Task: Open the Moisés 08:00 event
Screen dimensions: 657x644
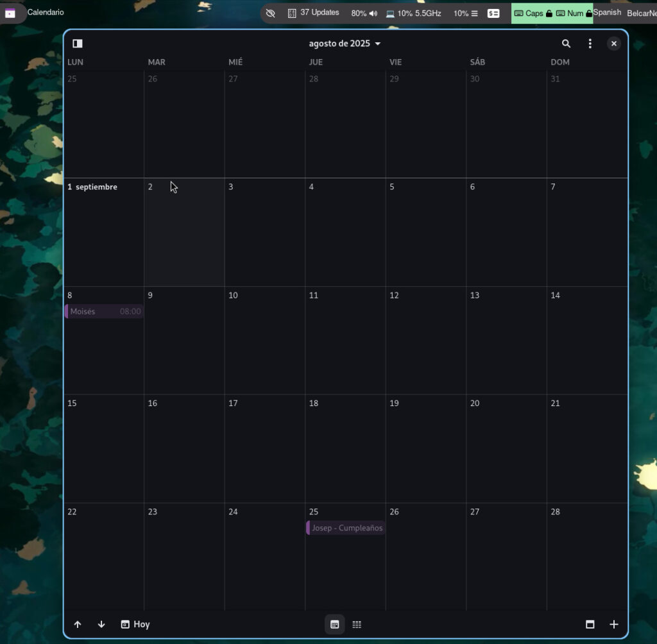Action: pos(105,312)
